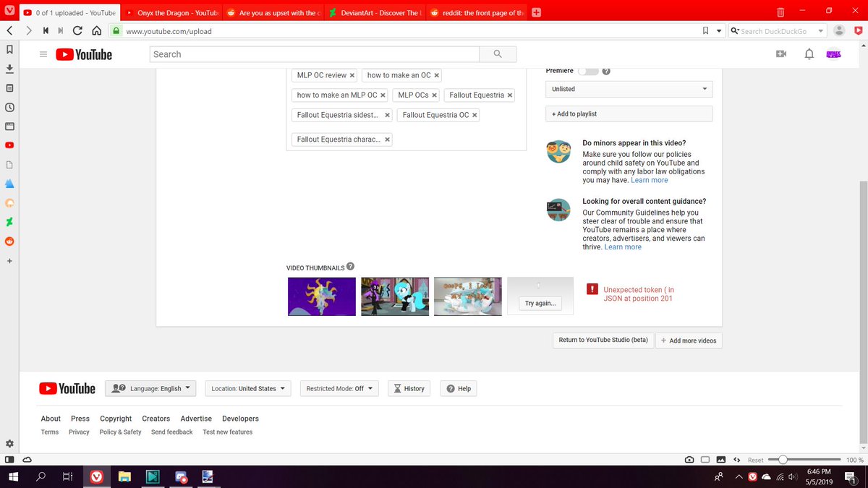Click the YouTube search input field
The width and height of the screenshot is (868, 488).
coord(315,54)
